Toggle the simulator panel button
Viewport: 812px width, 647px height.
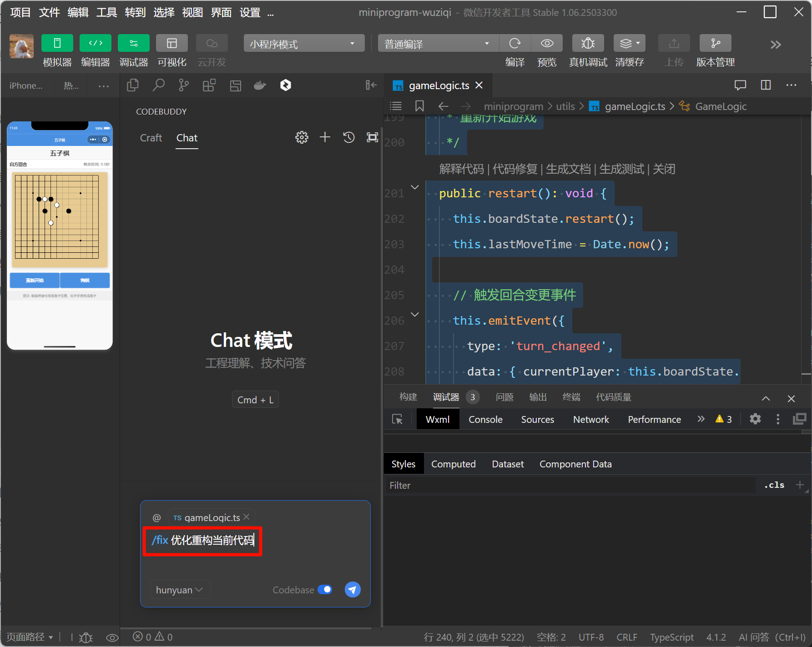tap(57, 43)
